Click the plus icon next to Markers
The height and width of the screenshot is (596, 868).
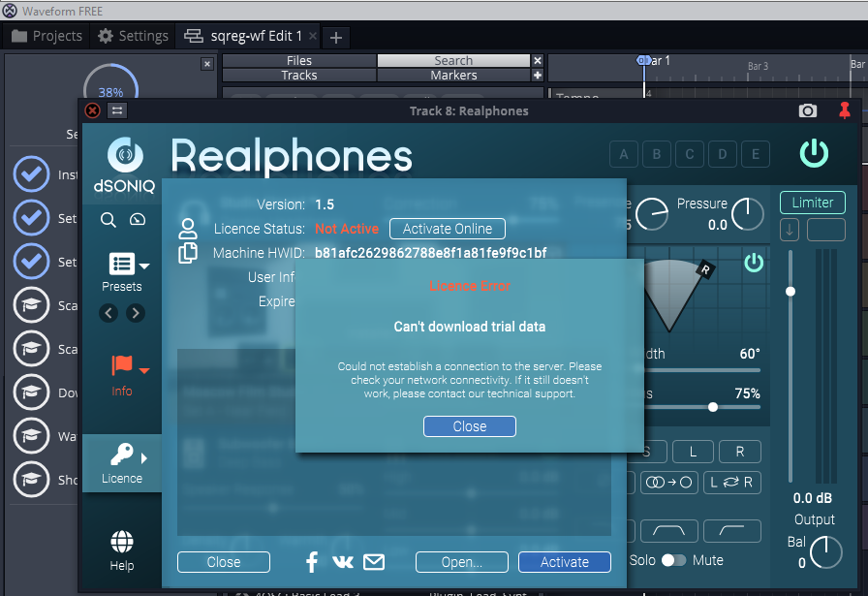coord(537,75)
